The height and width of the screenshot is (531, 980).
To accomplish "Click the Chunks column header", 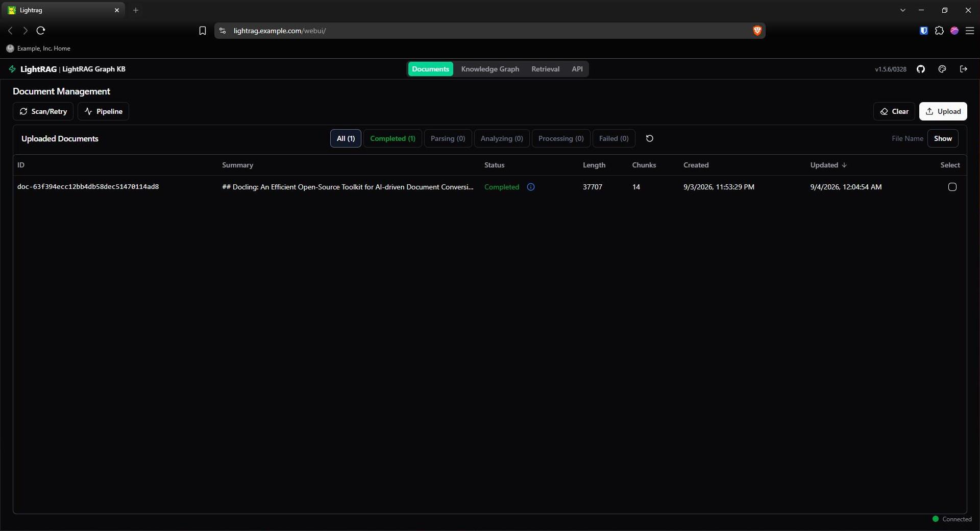I will [x=644, y=165].
